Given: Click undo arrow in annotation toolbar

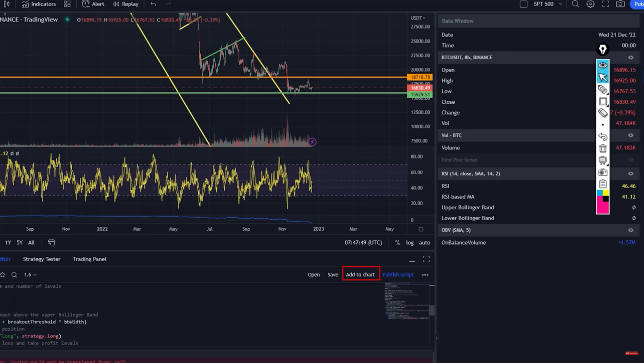Looking at the screenshot, I should (603, 137).
